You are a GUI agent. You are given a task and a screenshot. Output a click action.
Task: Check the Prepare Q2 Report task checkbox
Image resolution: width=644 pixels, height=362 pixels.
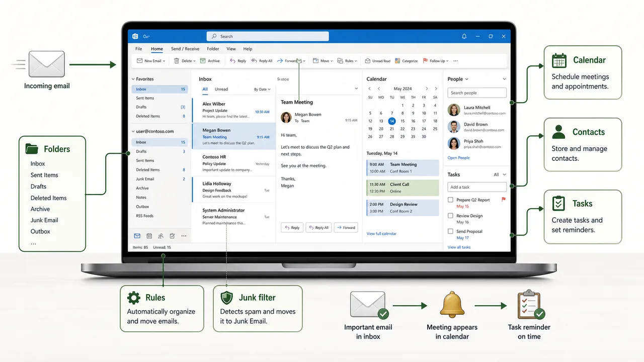(450, 200)
